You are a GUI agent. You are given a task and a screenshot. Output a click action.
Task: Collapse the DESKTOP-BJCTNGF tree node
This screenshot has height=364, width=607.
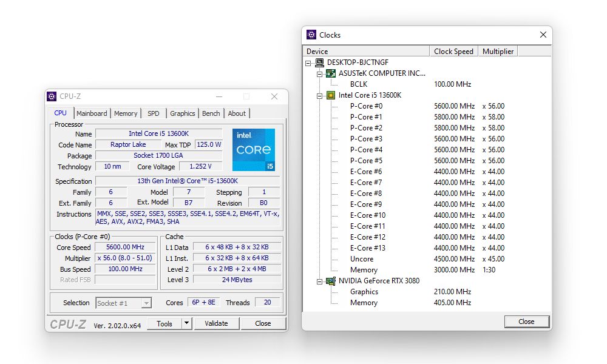click(308, 63)
